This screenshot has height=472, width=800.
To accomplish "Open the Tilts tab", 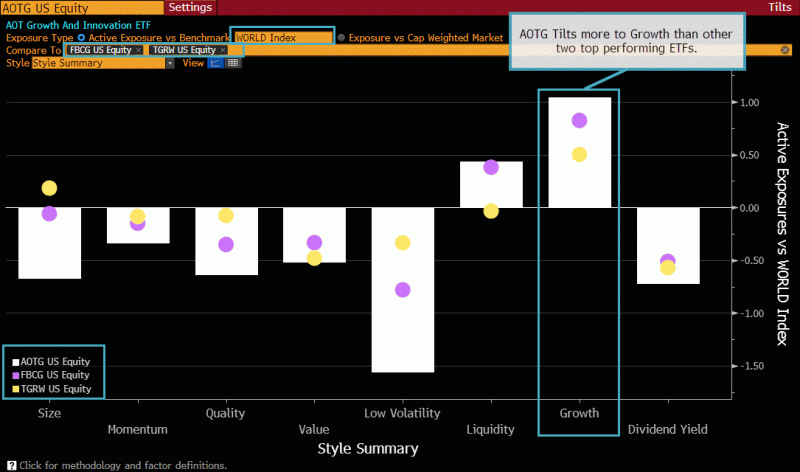I will coord(780,7).
